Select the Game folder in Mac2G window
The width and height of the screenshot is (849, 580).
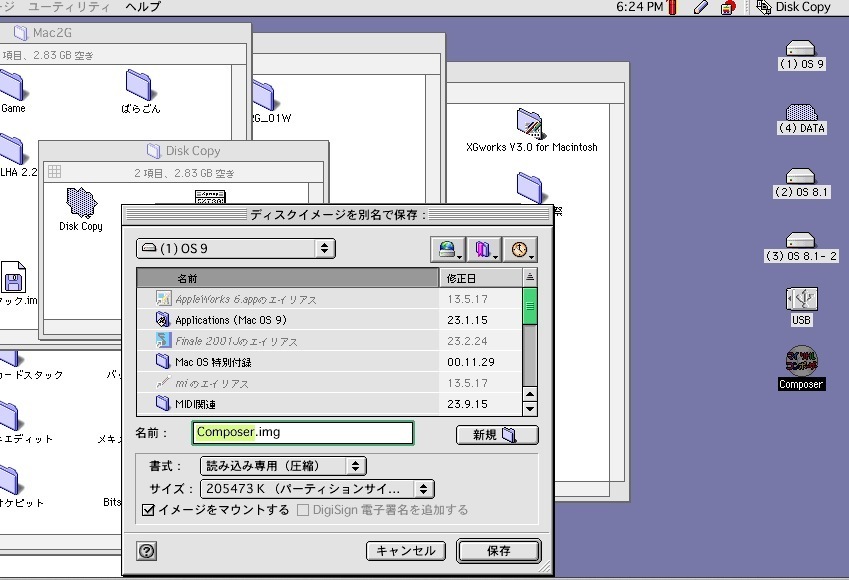tap(12, 91)
